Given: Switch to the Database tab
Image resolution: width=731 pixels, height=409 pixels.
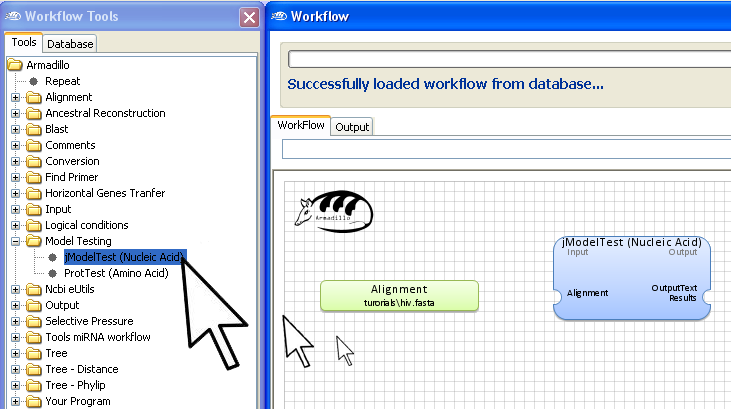Looking at the screenshot, I should 70,44.
